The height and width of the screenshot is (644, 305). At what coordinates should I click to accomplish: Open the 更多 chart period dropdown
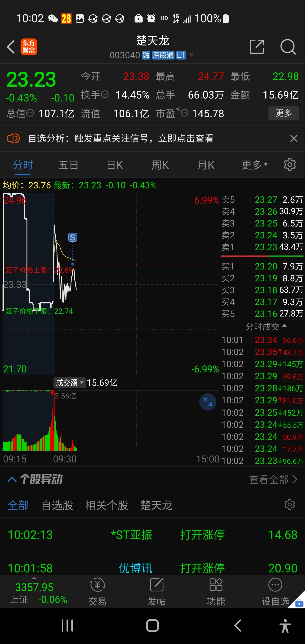point(255,165)
